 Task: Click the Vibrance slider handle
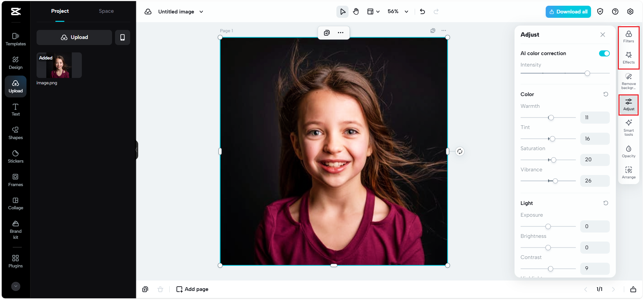click(555, 181)
